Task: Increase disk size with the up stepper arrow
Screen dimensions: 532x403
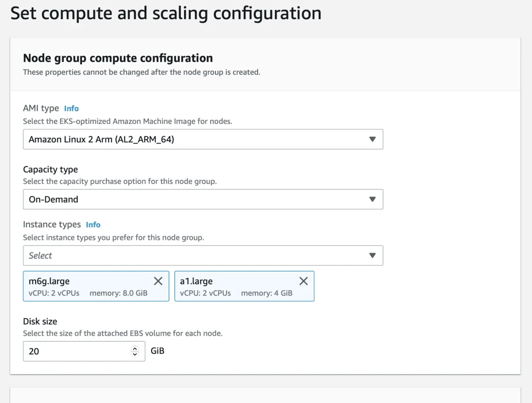Action: [135, 348]
